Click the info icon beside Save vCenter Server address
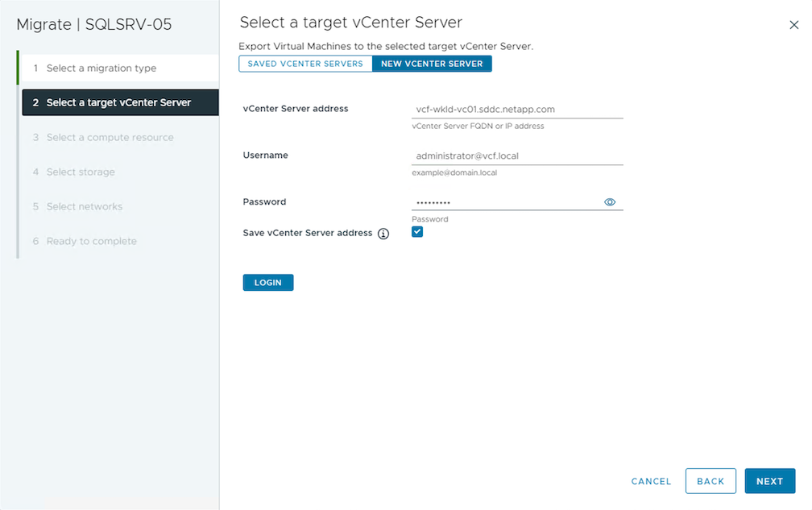 pos(383,234)
